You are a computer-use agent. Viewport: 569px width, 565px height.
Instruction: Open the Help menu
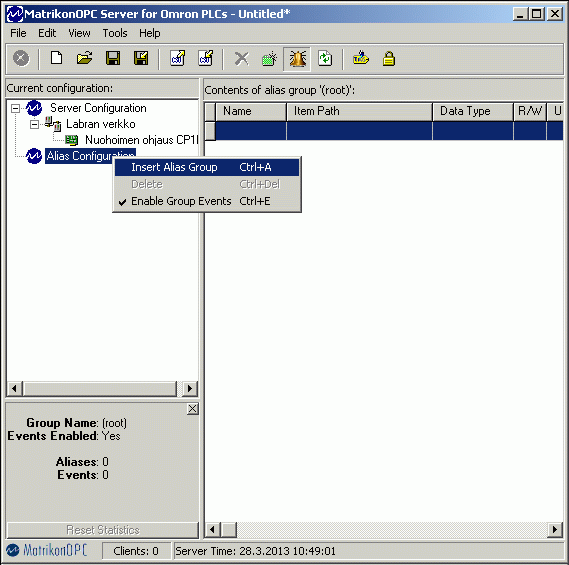tap(150, 33)
